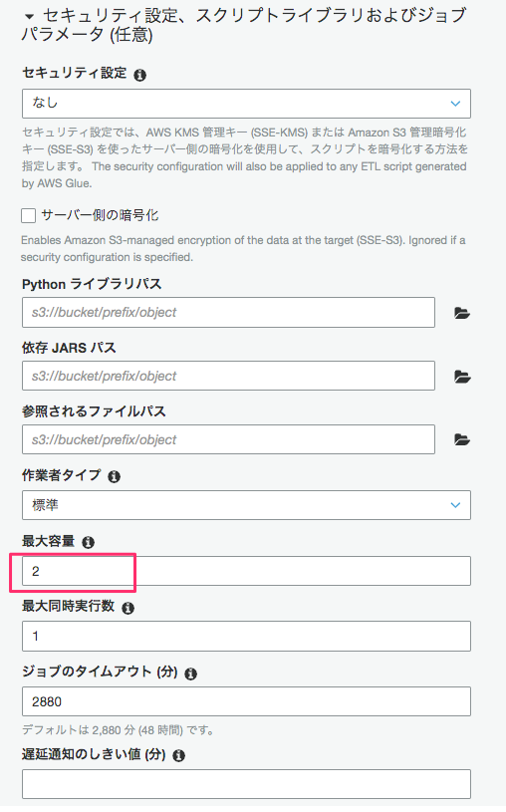Click the info icon beside 最大容量
506x812 pixels.
[x=88, y=542]
